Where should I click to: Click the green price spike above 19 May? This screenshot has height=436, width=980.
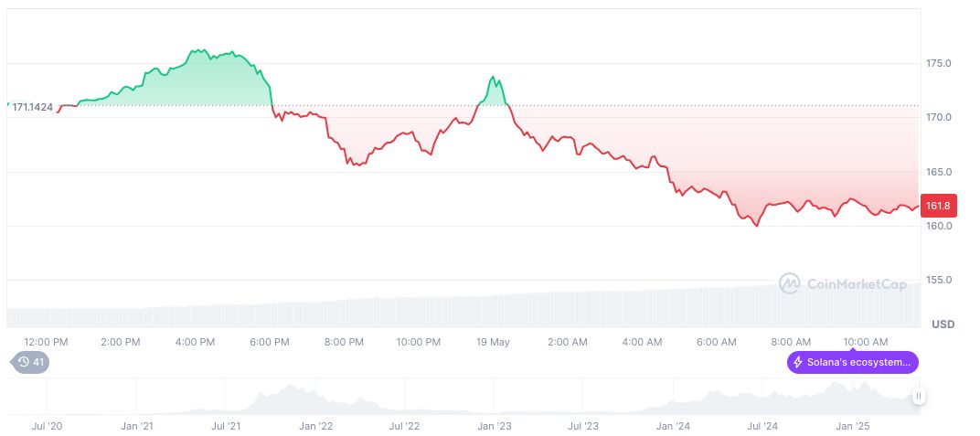(x=493, y=78)
